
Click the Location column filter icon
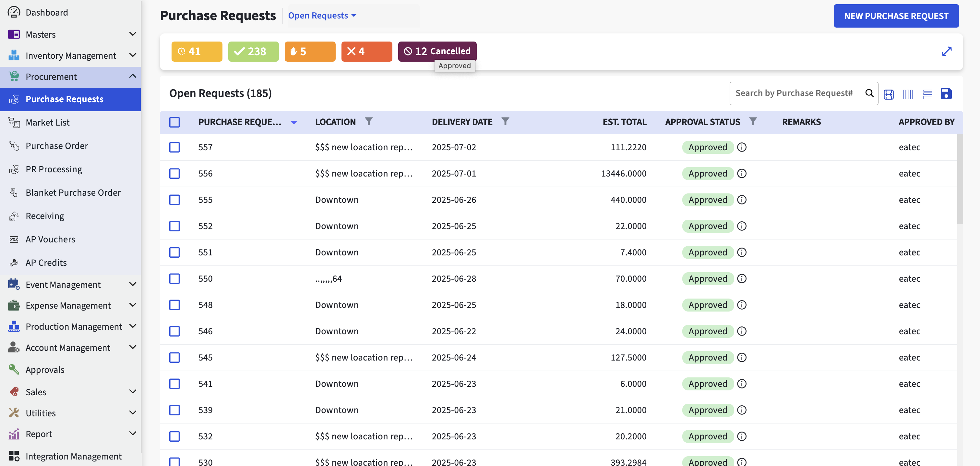pyautogui.click(x=368, y=121)
